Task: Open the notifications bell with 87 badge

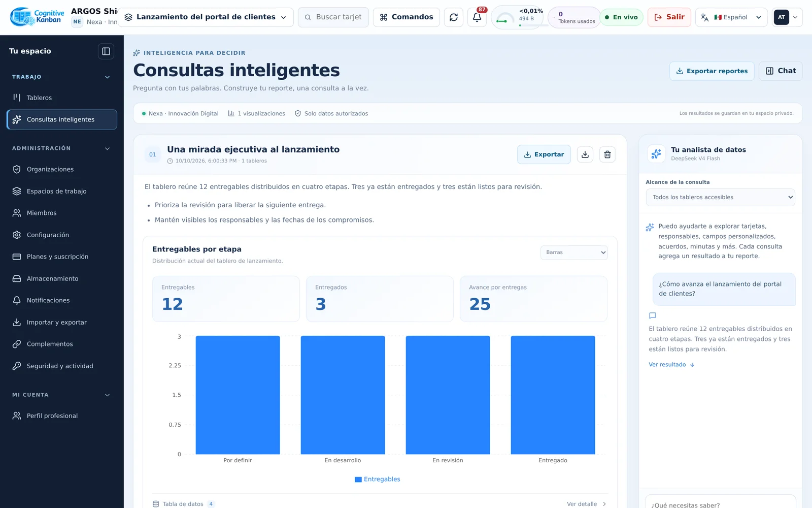Action: click(x=477, y=17)
